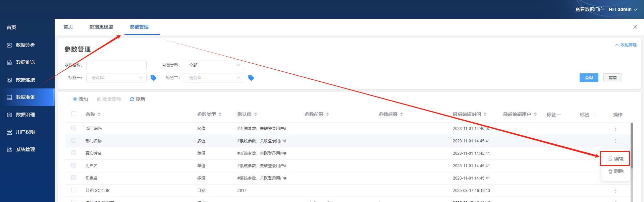The image size is (644, 202).
Task: Focus the 参数名称 text input field
Action: pyautogui.click(x=116, y=65)
